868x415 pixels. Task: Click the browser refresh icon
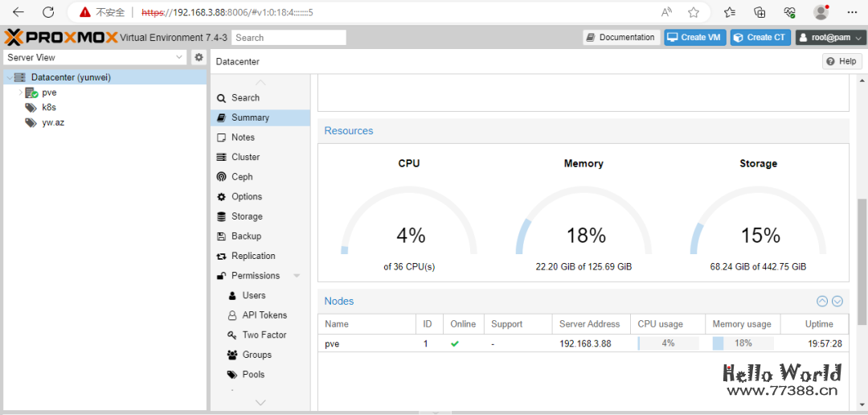coord(48,12)
